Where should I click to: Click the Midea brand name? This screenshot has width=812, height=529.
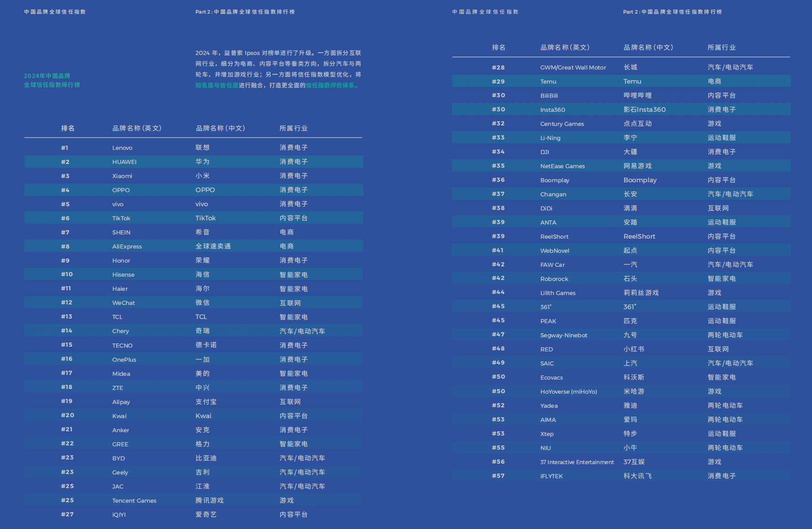tap(121, 374)
